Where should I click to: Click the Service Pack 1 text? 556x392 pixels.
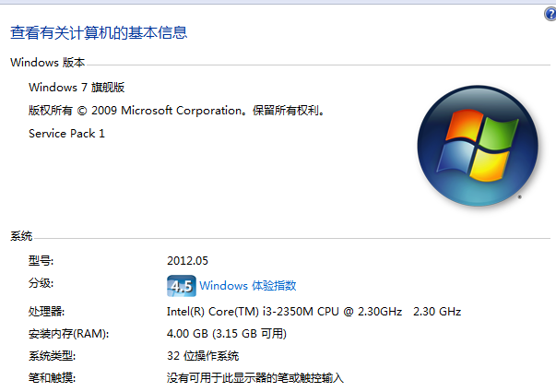[66, 134]
